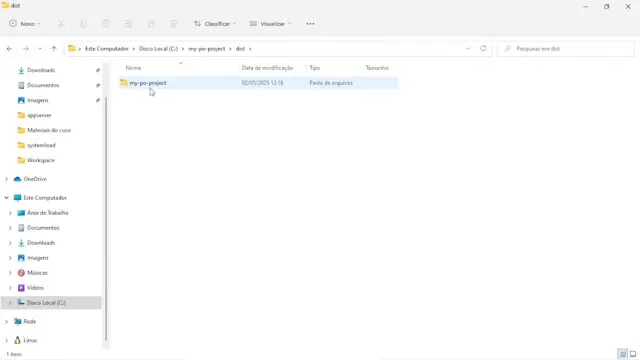Click my-po-project in the address breadcrumb

click(207, 49)
